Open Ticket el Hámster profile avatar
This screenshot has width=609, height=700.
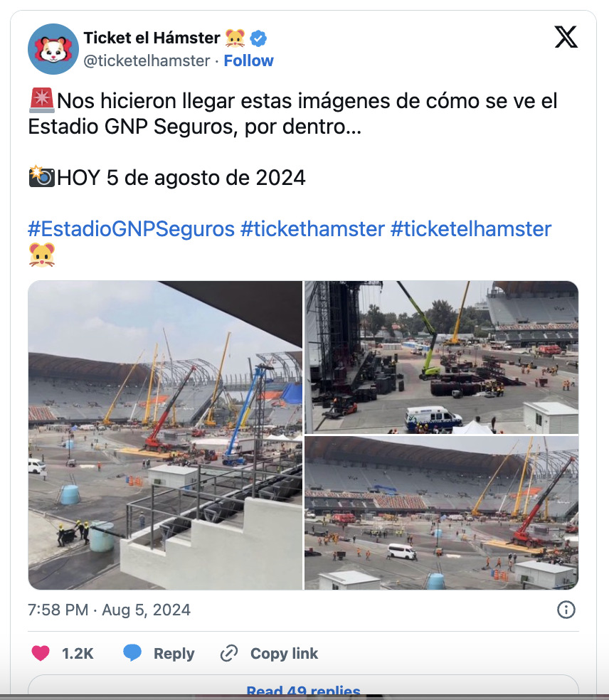53,48
